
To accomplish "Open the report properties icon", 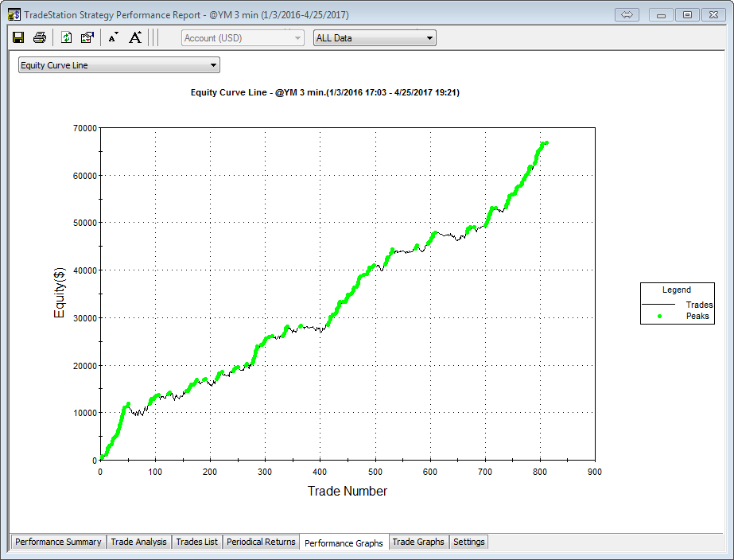I will click(87, 37).
